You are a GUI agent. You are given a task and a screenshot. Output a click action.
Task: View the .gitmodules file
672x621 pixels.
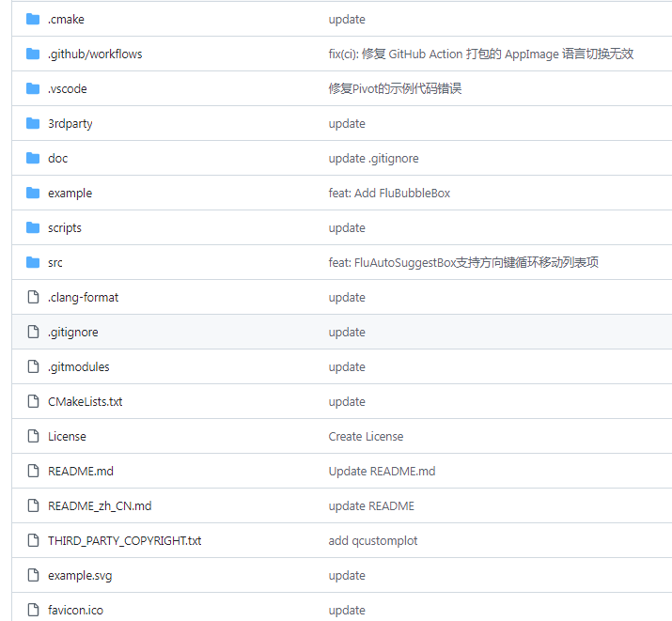click(x=78, y=367)
